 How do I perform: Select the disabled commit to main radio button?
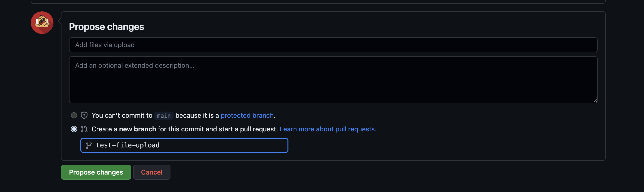point(74,115)
